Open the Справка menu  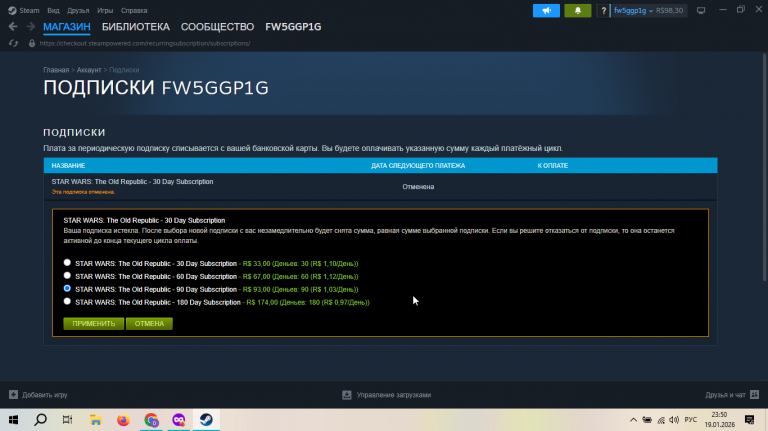pos(134,10)
